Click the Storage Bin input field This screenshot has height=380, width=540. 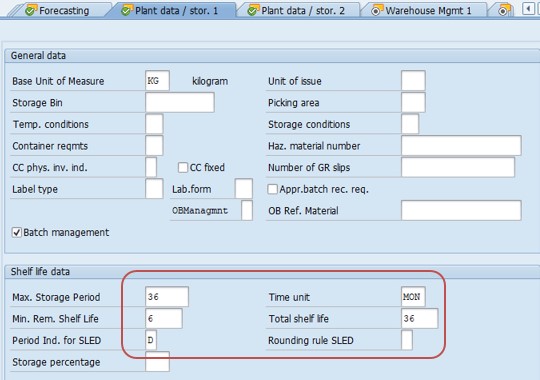click(180, 102)
